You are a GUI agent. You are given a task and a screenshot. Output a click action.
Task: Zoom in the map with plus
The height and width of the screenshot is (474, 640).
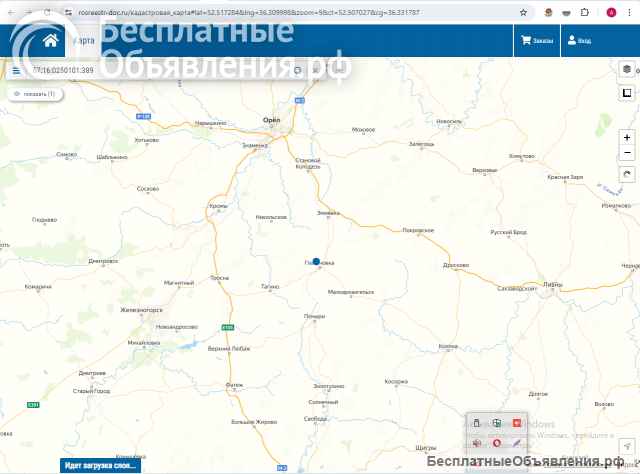click(627, 138)
